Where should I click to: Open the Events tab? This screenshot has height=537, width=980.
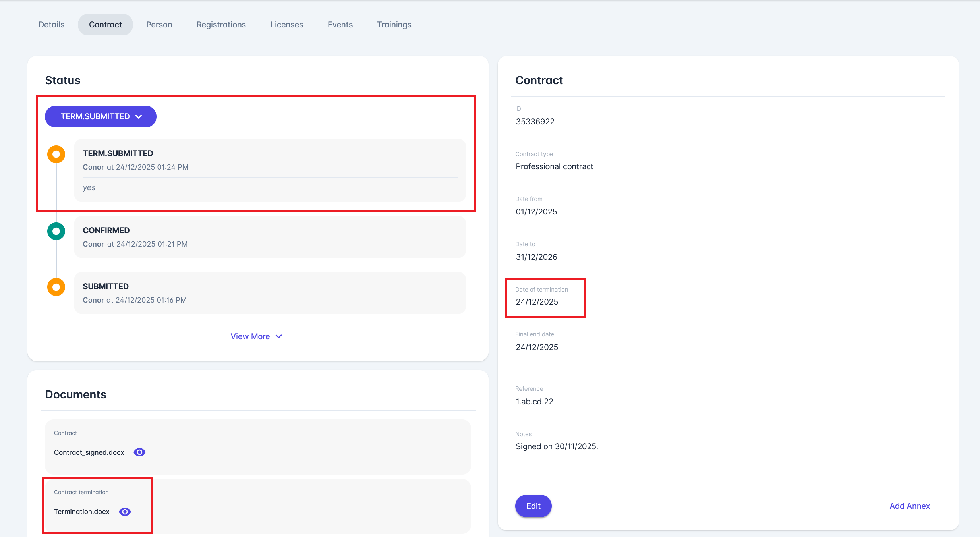pos(340,25)
